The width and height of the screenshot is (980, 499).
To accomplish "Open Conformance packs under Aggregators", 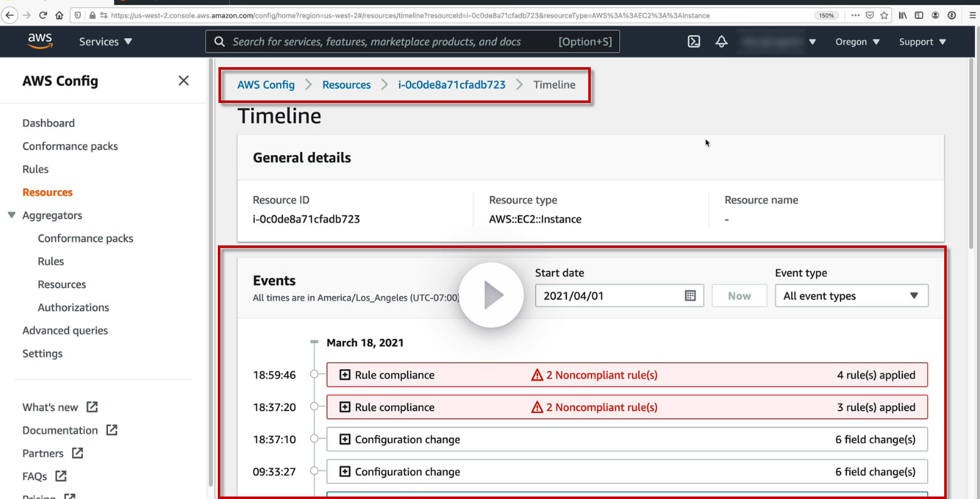I will click(x=85, y=239).
